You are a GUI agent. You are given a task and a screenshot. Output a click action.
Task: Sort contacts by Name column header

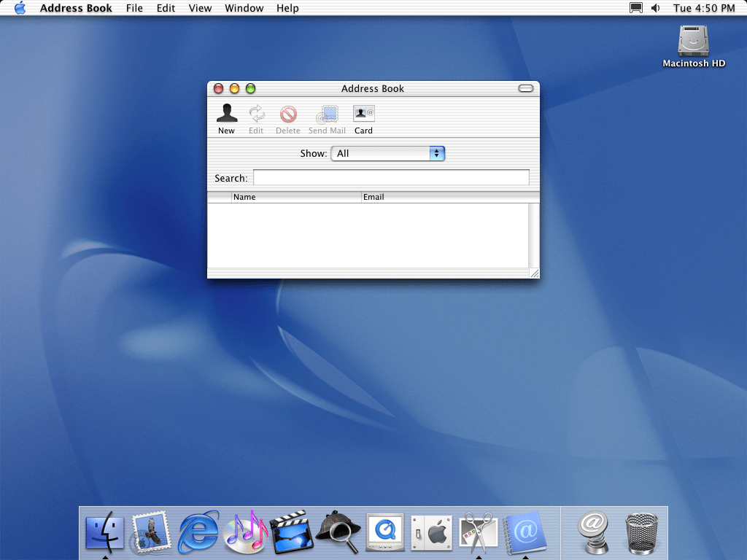295,197
